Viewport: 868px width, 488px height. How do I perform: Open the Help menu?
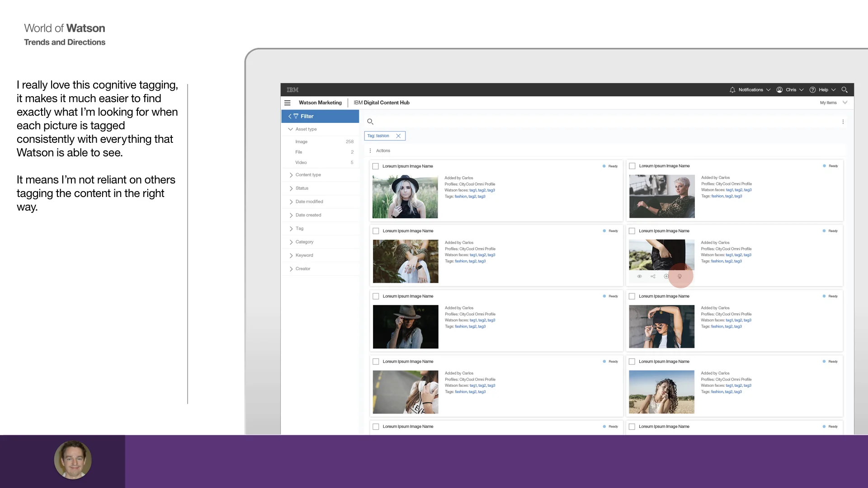(x=823, y=90)
